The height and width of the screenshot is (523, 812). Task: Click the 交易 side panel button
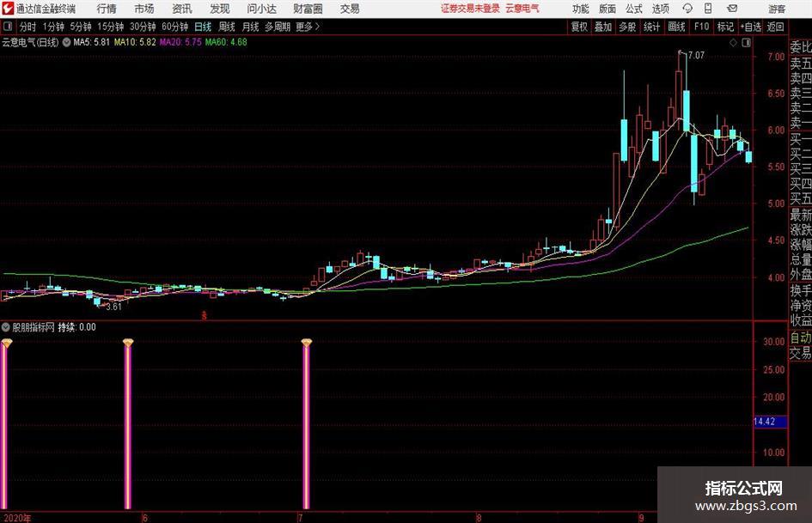801,353
